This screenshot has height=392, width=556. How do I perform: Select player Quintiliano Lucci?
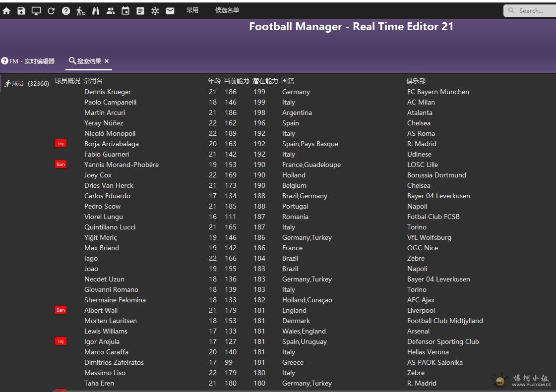pyautogui.click(x=110, y=227)
